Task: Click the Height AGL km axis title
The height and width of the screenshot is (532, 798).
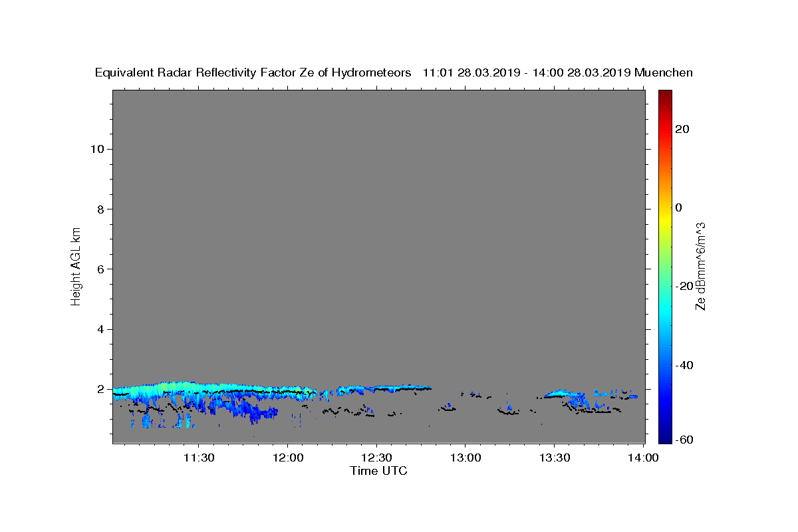Action: point(76,265)
